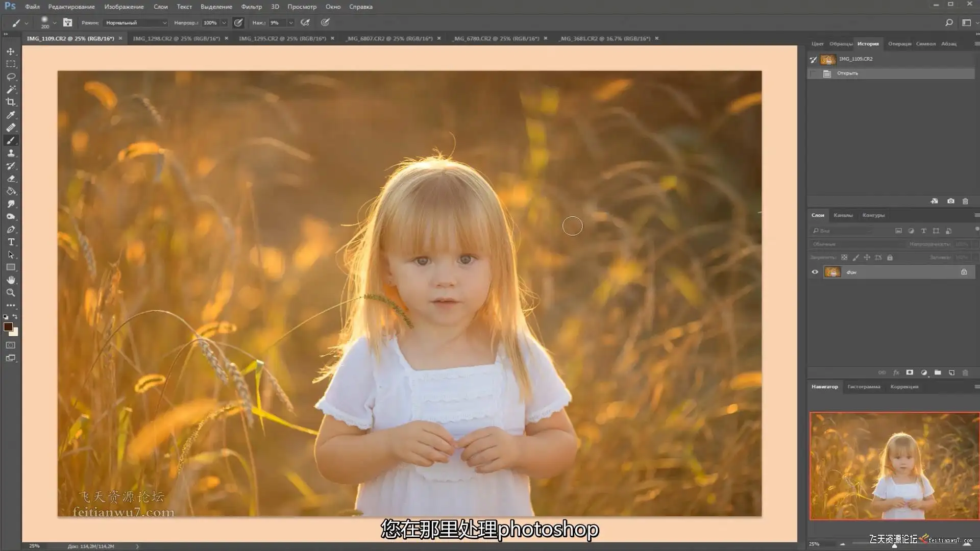This screenshot has width=980, height=551.
Task: Switch to IMG_1298.CR2 document tab
Action: click(176, 38)
